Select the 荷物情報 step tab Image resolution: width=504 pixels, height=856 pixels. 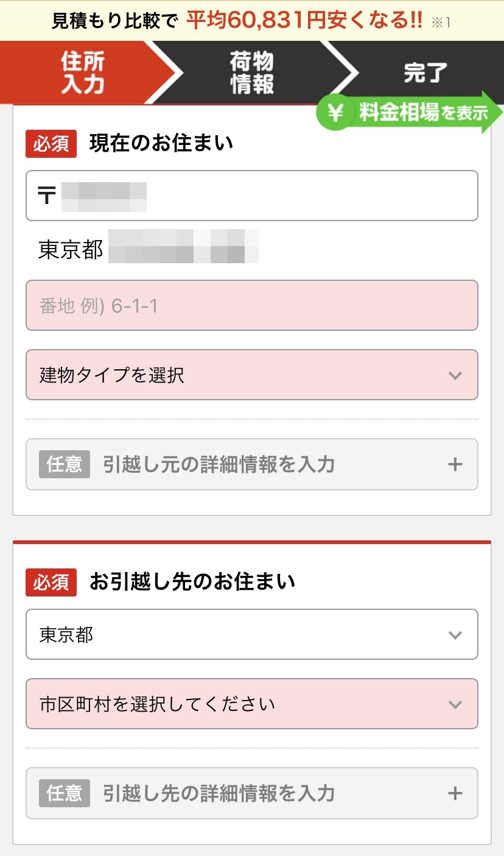pyautogui.click(x=252, y=73)
